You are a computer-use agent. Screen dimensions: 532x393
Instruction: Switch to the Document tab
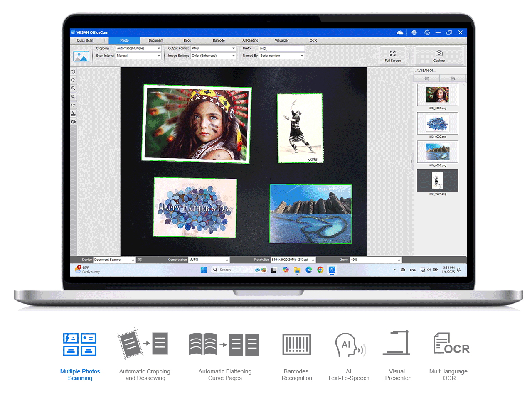156,41
